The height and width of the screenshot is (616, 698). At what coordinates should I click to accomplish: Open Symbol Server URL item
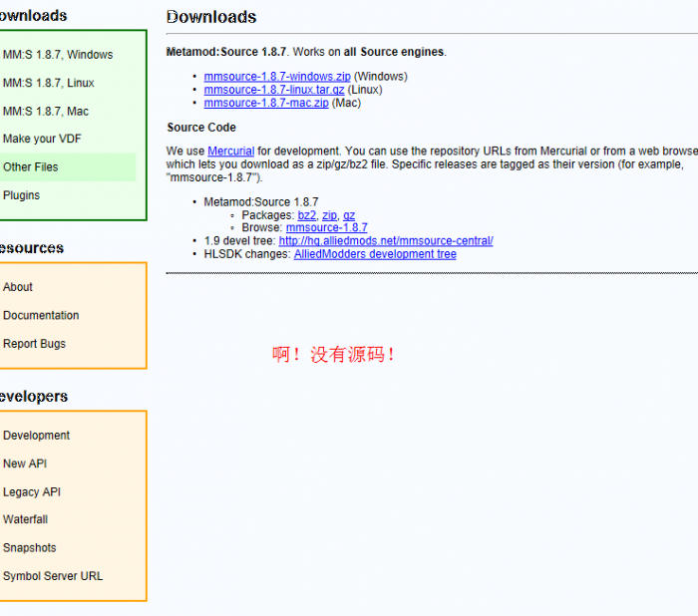(53, 576)
